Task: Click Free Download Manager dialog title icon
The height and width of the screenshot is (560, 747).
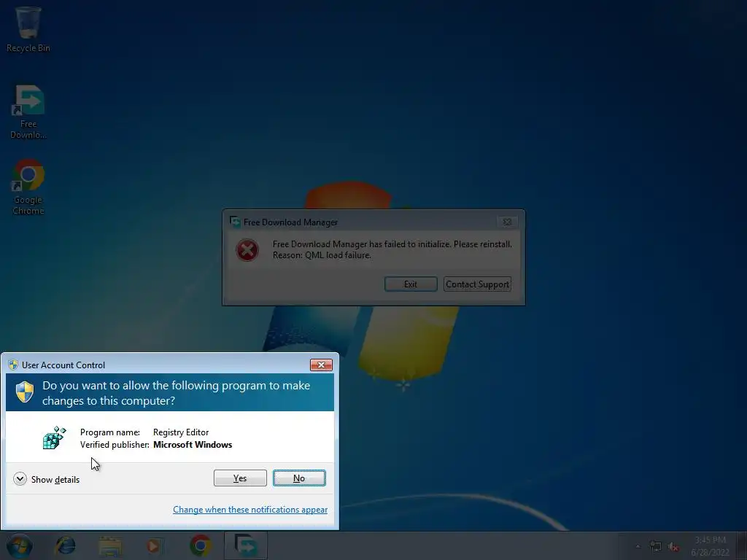Action: [235, 222]
